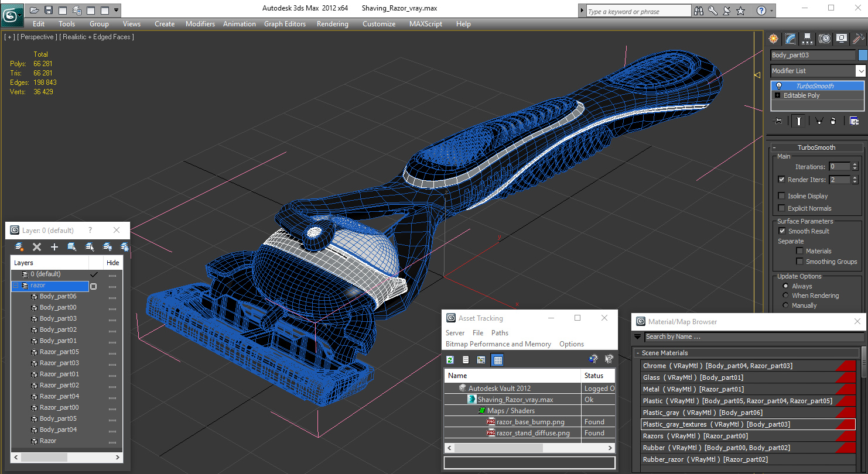Toggle TurboSmooth lightbulb on/off
The image size is (868, 474).
(x=778, y=85)
